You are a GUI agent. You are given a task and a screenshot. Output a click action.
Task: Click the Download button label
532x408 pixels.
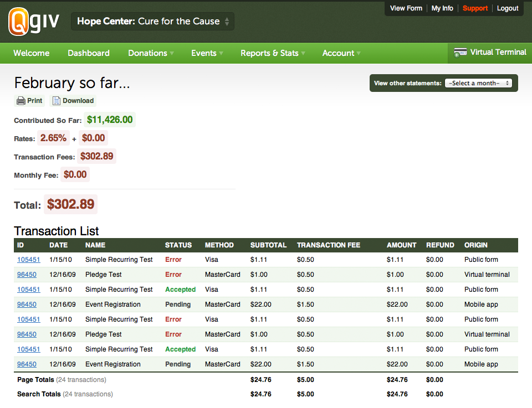coord(78,101)
